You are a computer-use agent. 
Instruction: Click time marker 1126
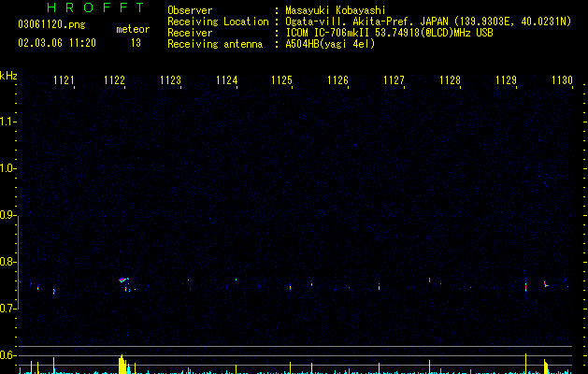tap(337, 80)
